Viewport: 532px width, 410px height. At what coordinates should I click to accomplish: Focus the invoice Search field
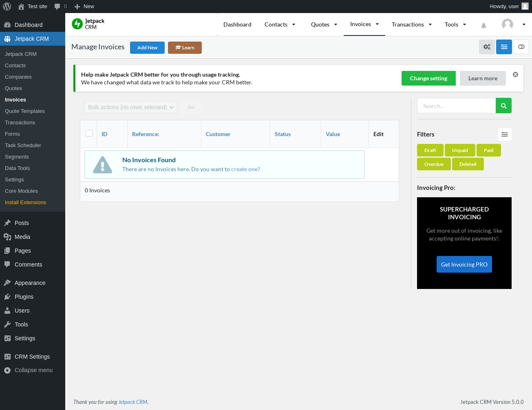tap(456, 106)
